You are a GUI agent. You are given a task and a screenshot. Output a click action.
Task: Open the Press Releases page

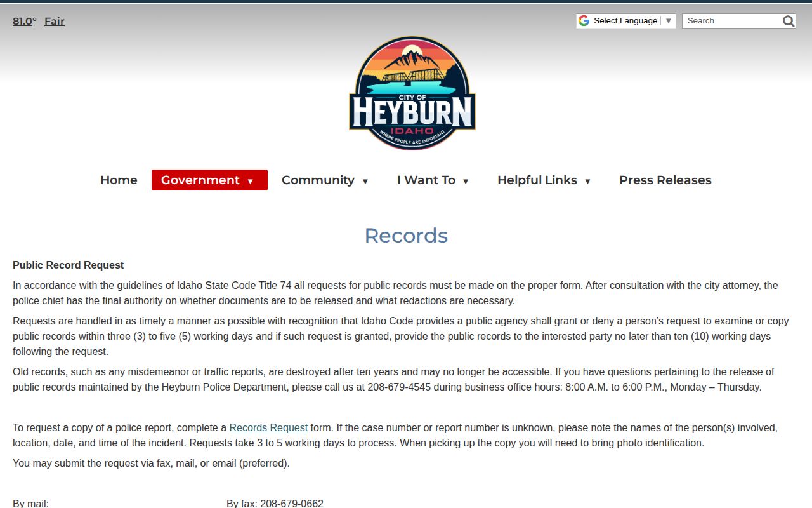pyautogui.click(x=665, y=180)
